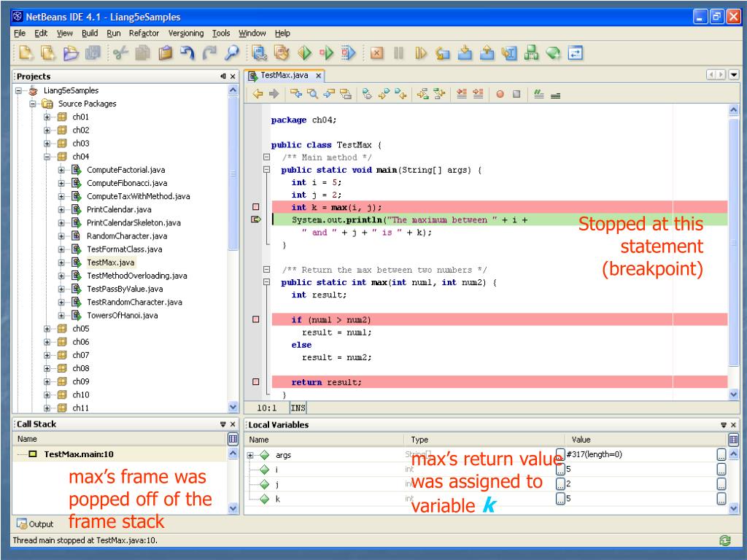The height and width of the screenshot is (560, 747).
Task: Collapse the Source Packages node
Action: click(32, 104)
